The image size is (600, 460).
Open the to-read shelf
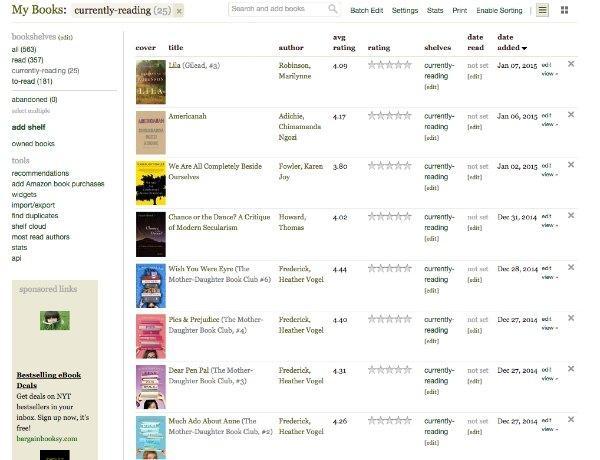point(33,80)
